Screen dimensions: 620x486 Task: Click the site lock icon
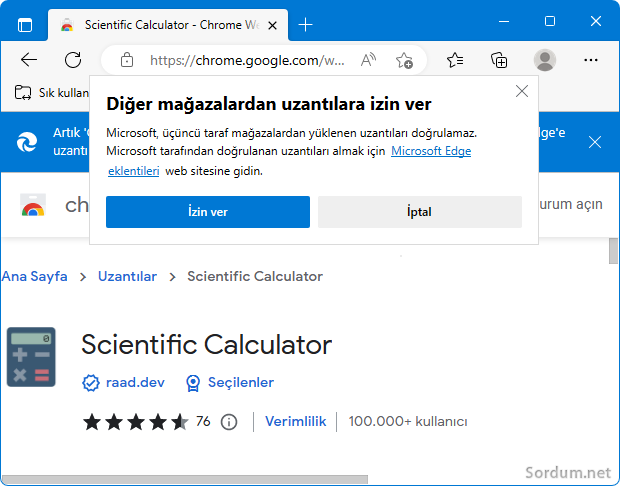[127, 60]
